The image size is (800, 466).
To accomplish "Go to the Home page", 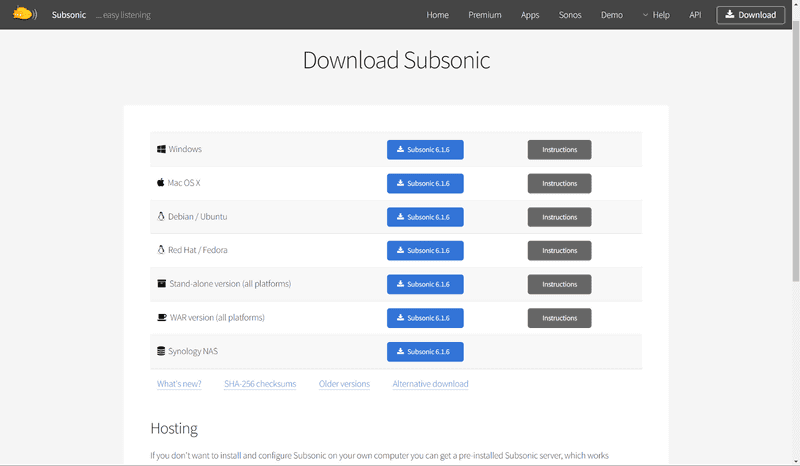I will click(437, 15).
